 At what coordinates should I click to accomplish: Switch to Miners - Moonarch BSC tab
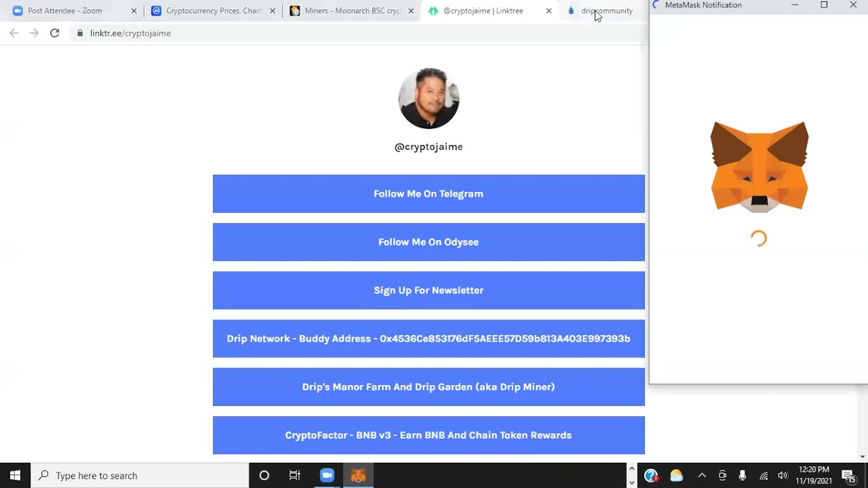coord(353,11)
